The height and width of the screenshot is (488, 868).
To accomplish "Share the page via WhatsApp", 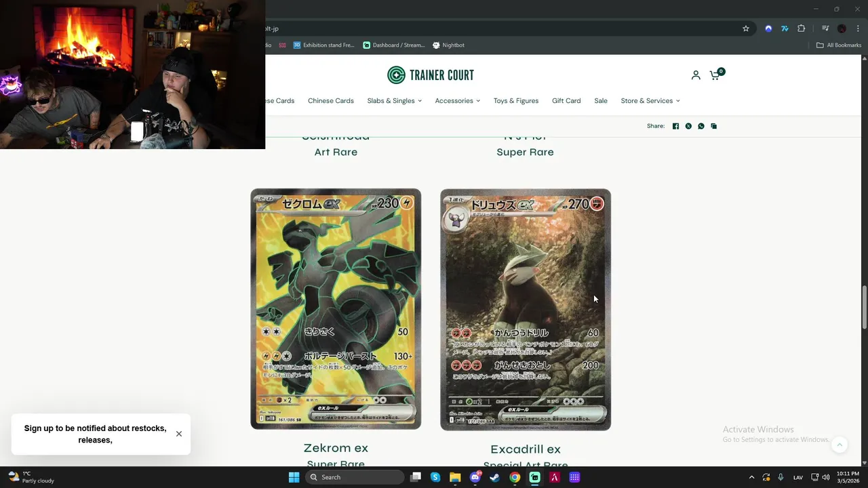I will (701, 126).
